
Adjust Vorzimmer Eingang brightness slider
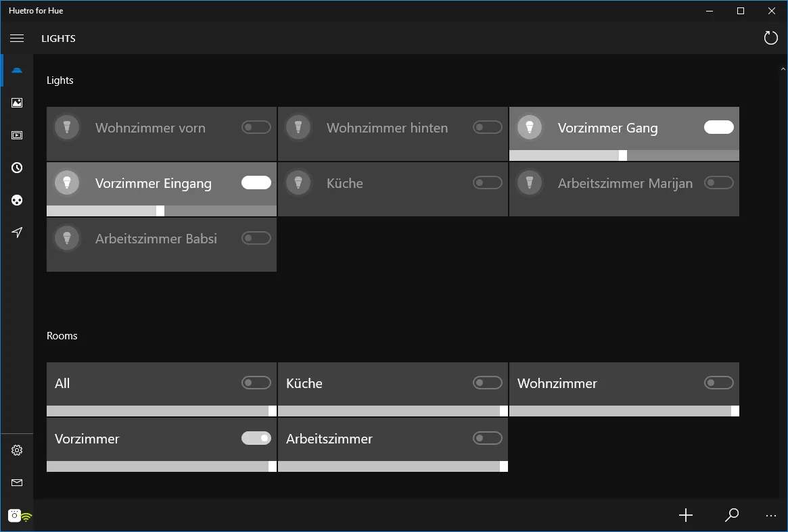pos(161,210)
